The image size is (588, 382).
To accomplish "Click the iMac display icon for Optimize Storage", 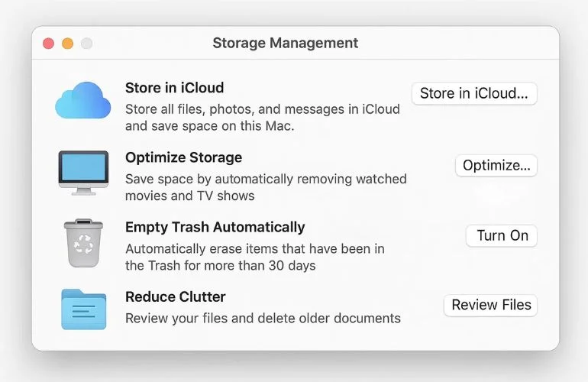I will [84, 172].
